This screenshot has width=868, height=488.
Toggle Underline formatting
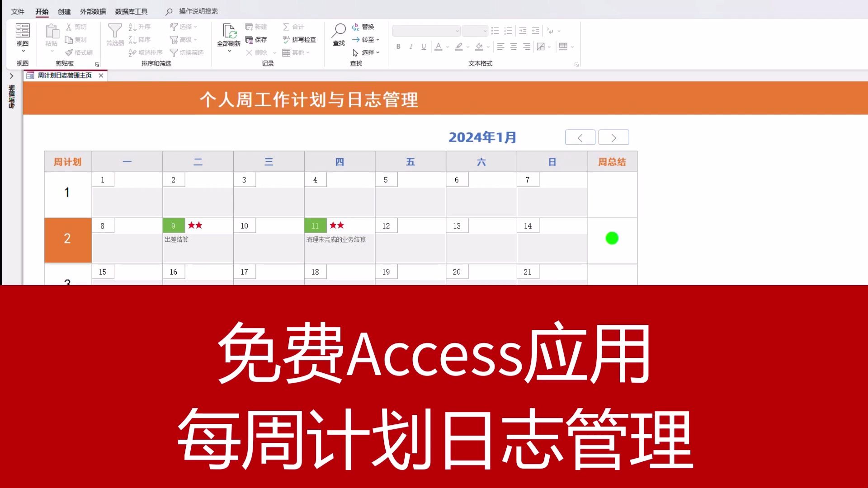point(424,47)
